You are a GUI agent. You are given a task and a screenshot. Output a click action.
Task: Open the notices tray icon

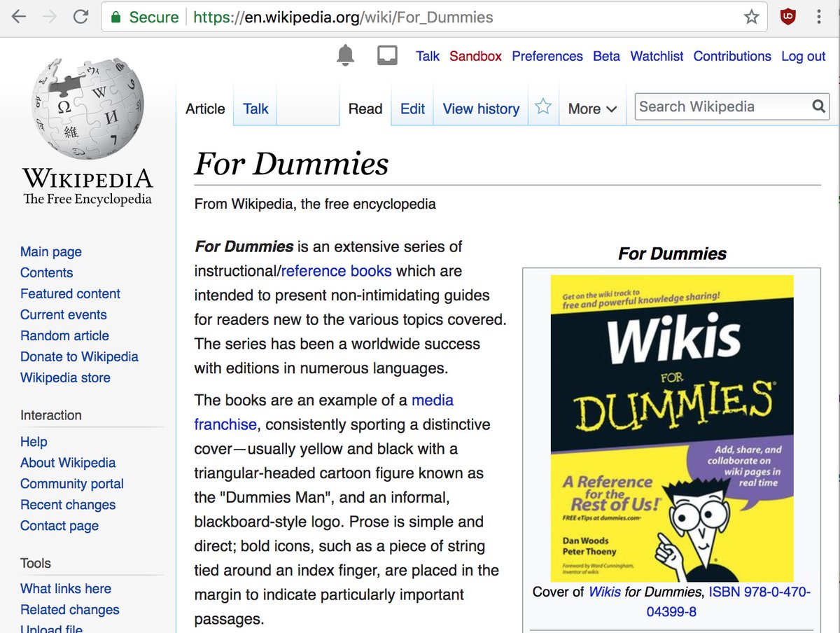coord(386,56)
